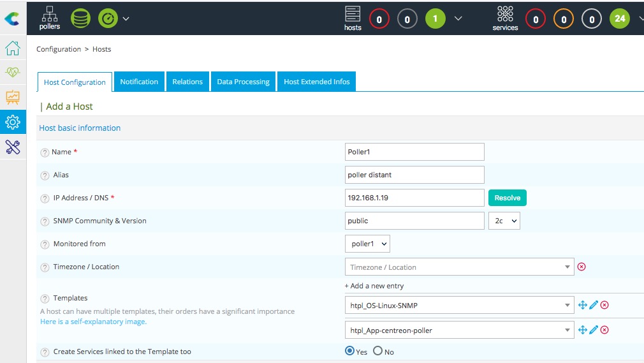
Task: Edit the htpl_OS-Linux-SNMP template pencil icon
Action: point(594,305)
